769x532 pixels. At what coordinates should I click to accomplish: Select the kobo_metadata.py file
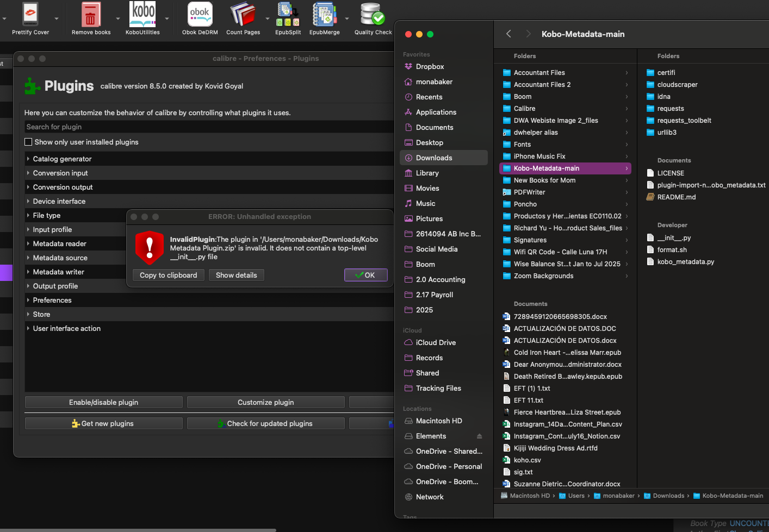685,262
